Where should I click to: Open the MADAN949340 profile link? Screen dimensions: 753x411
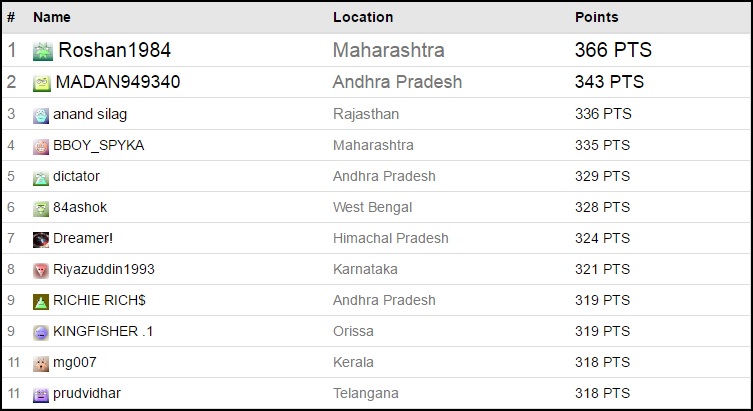tap(118, 82)
